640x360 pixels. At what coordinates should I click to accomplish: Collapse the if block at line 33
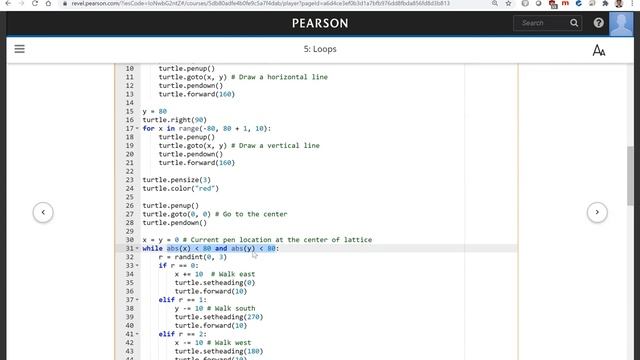click(x=137, y=266)
